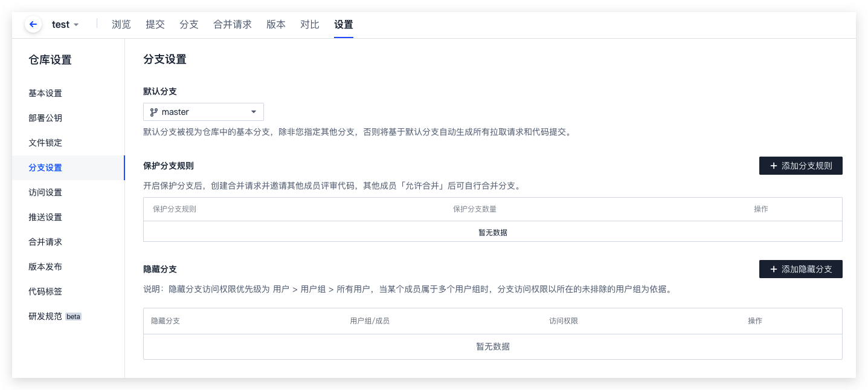Click the dropdown caret beside master
Viewport: 868px width, 390px height.
coord(254,112)
